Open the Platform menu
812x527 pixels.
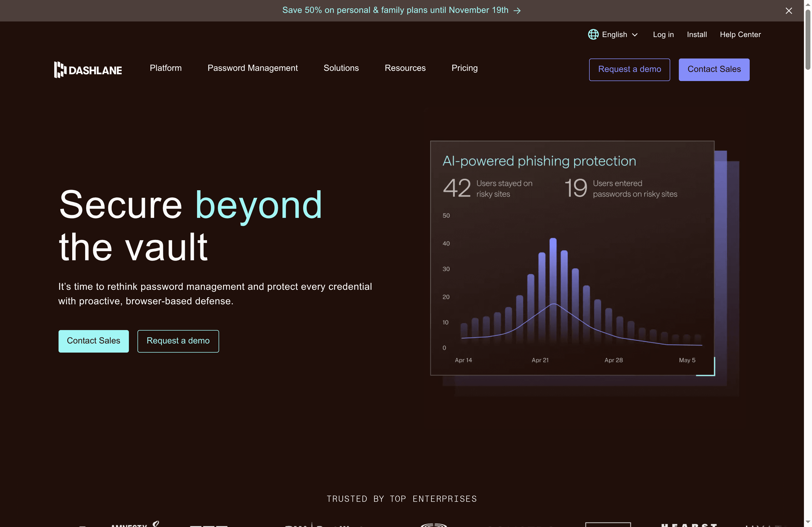pyautogui.click(x=165, y=68)
